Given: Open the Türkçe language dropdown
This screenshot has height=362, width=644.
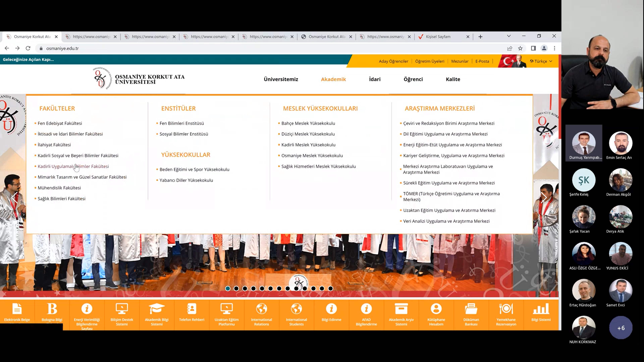Looking at the screenshot, I should 541,61.
